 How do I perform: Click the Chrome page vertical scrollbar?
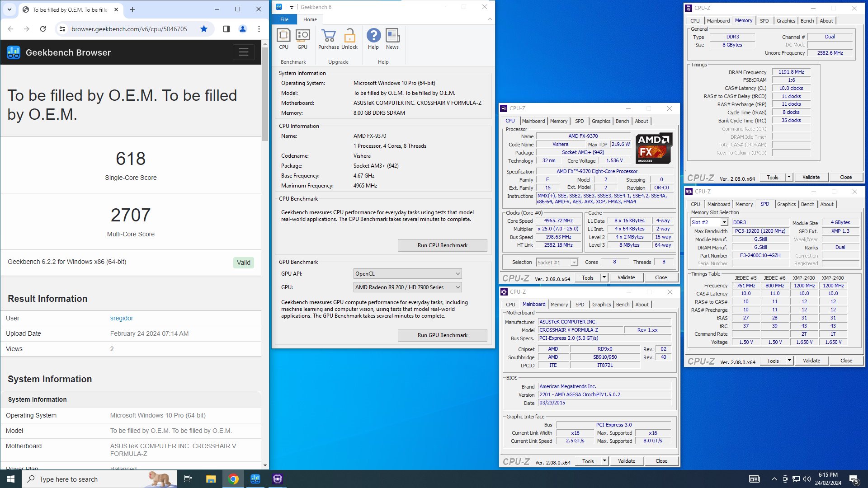click(x=265, y=94)
